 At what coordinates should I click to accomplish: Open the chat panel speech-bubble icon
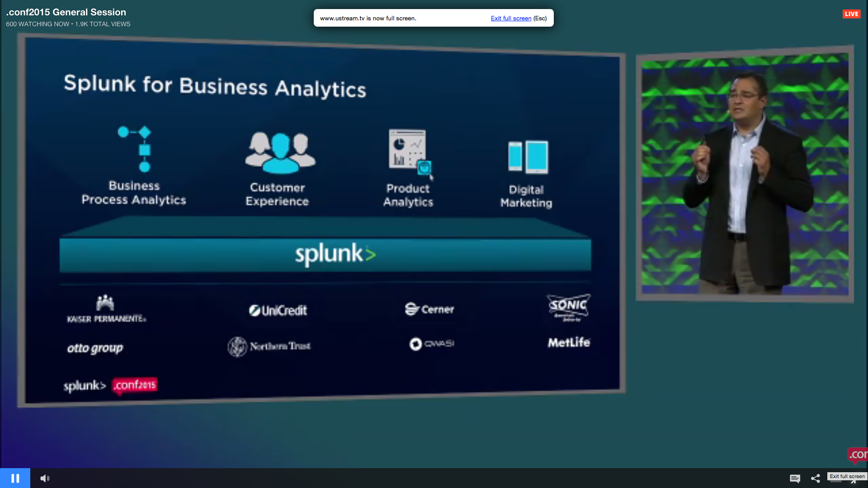pos(795,479)
